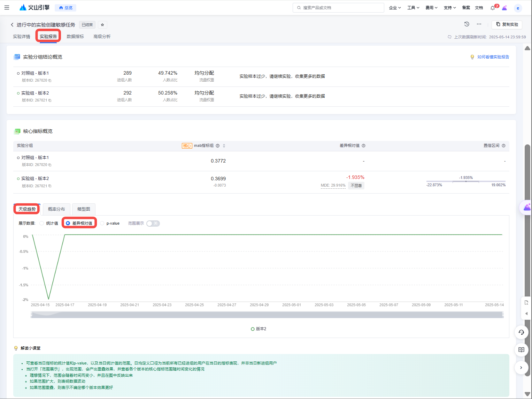Sort by the mab指标组 column
The width and height of the screenshot is (532, 399).
224,146
